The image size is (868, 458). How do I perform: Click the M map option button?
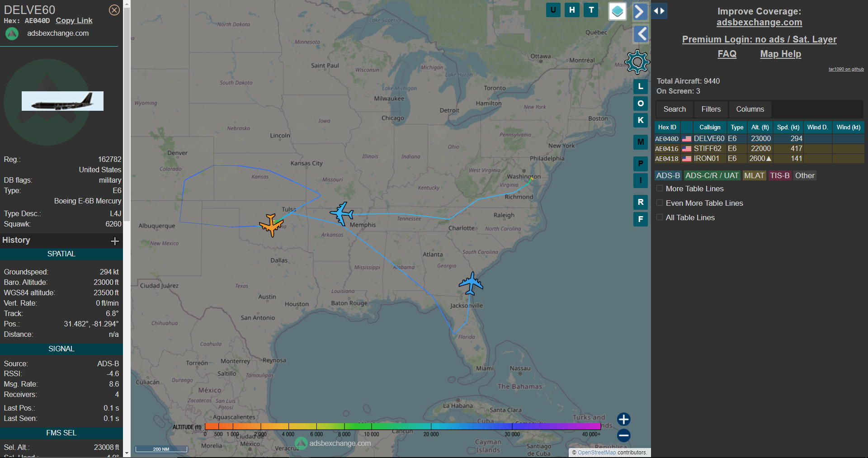[641, 142]
